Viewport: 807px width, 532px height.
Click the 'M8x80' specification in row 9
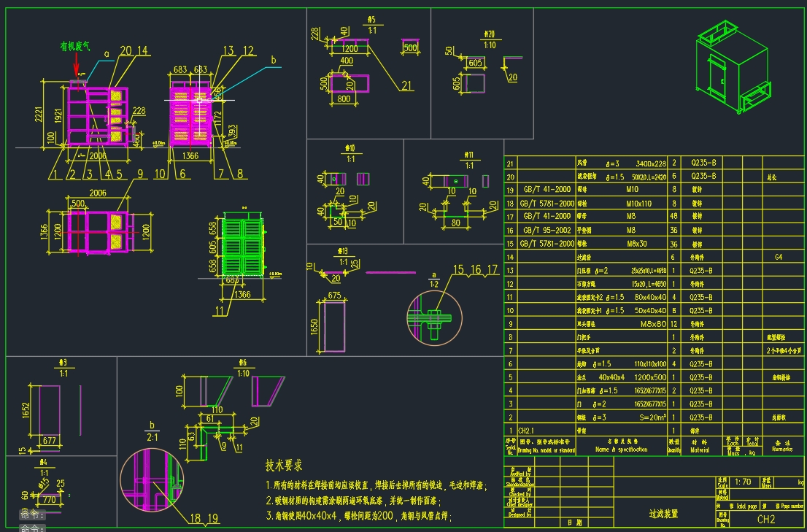653,324
